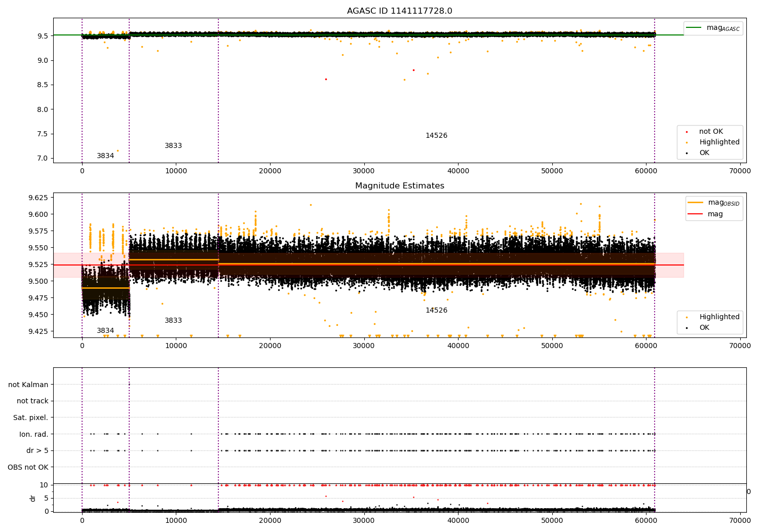Click red not-OK point near magnitude 8.6

tap(326, 79)
